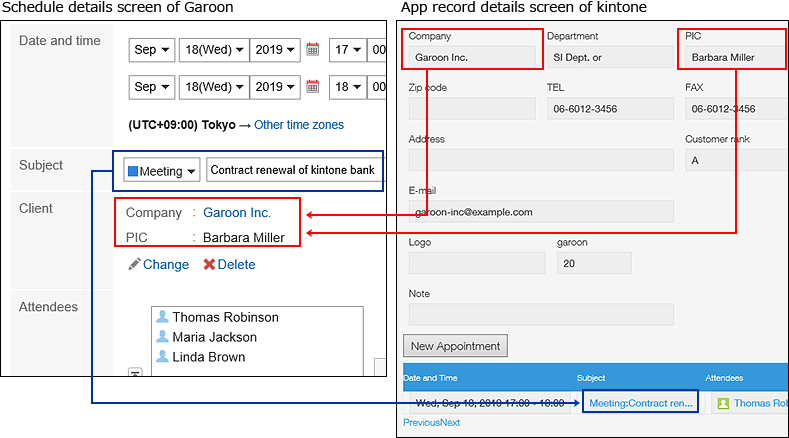Open the start date calendar picker icon
This screenshot has width=789, height=438.
coord(312,49)
